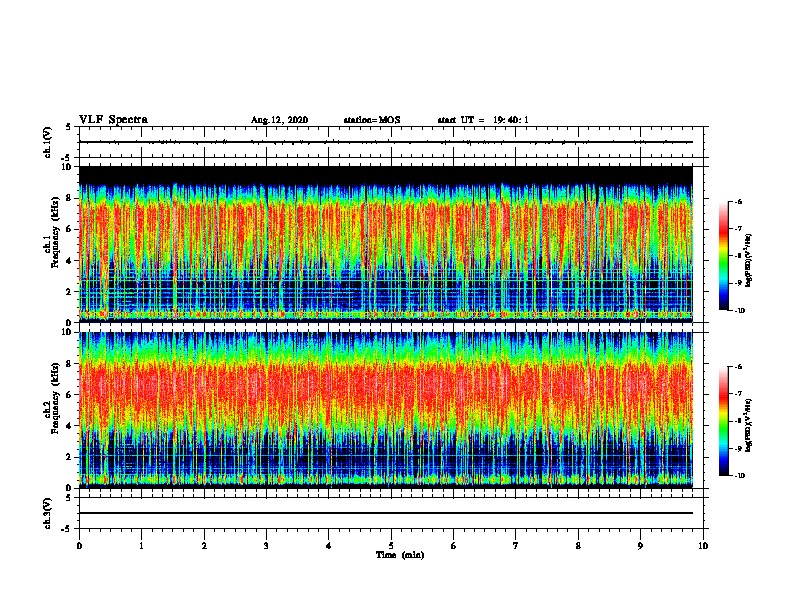Select the date text "Aug.12, 2020"

(279, 120)
